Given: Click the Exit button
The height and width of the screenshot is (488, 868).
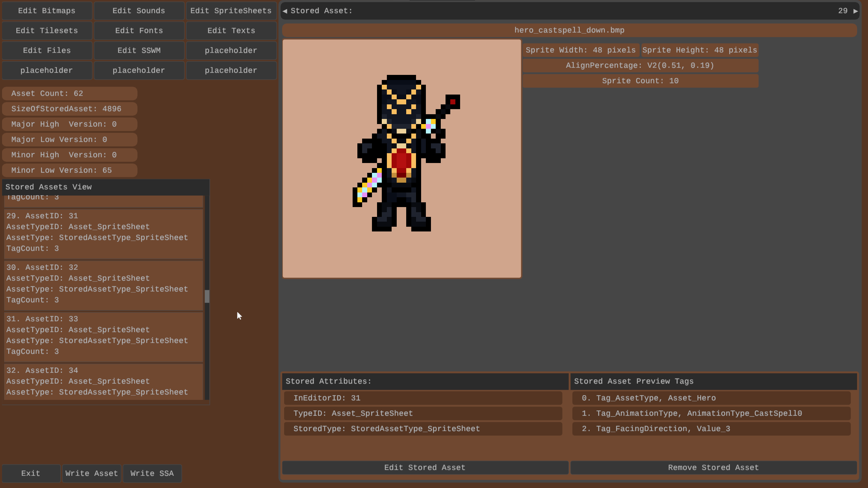Looking at the screenshot, I should point(31,473).
